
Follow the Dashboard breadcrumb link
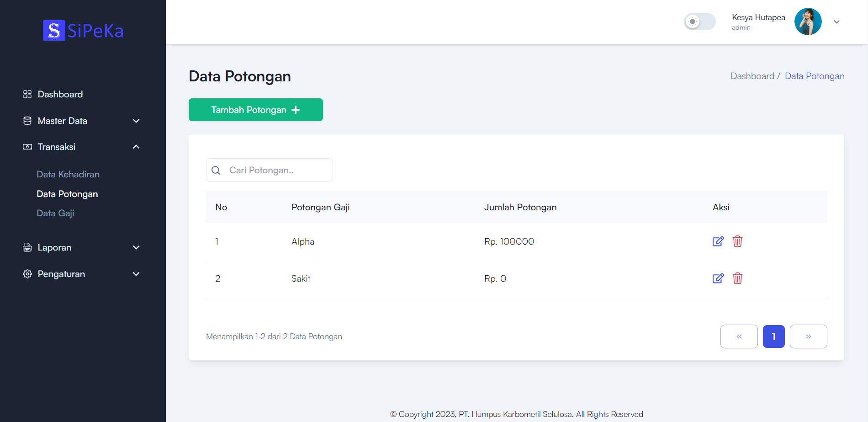click(752, 76)
